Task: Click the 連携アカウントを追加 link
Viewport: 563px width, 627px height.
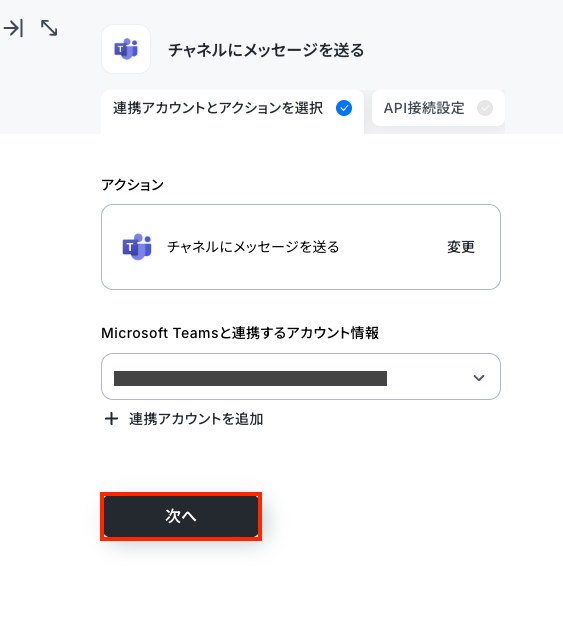Action: (x=196, y=419)
